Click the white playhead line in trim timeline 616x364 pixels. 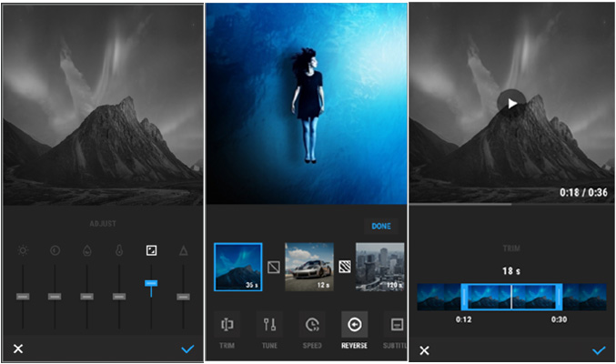[511, 298]
